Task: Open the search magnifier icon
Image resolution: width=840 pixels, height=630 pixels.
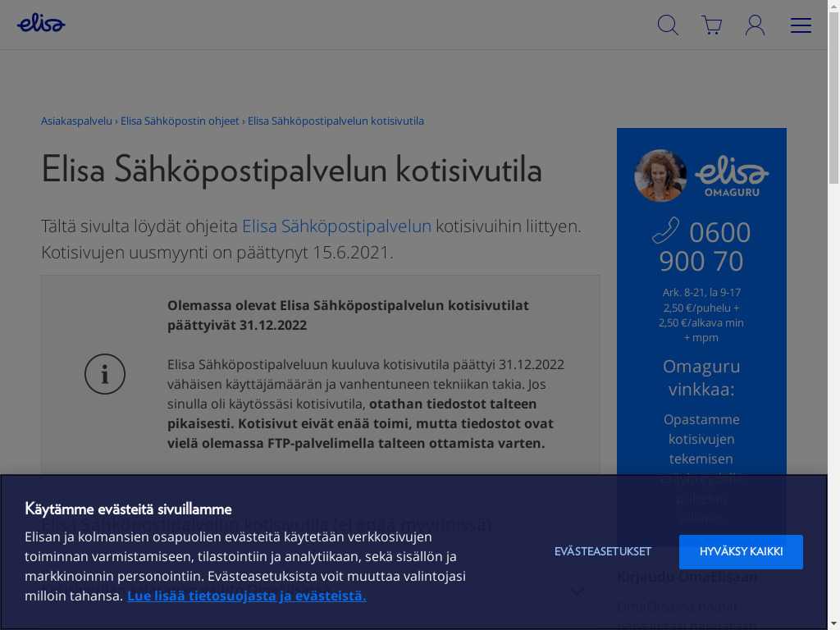Action: (x=668, y=25)
